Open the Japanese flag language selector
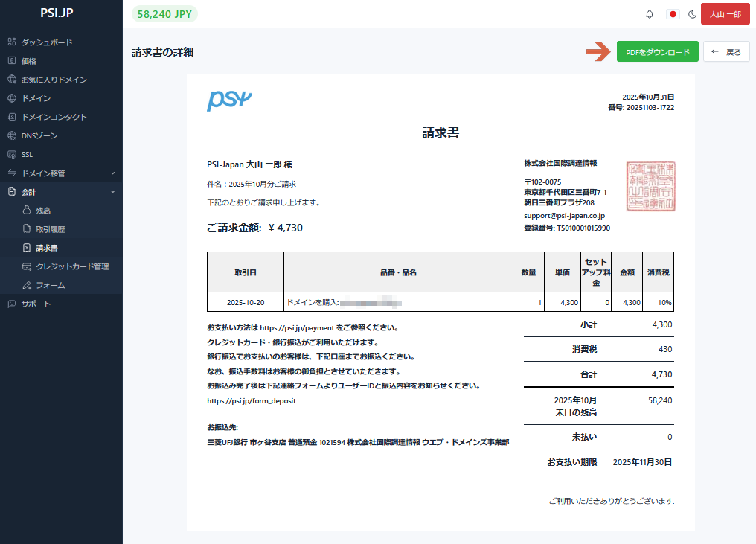Viewport: 756px width, 544px height. pyautogui.click(x=673, y=14)
